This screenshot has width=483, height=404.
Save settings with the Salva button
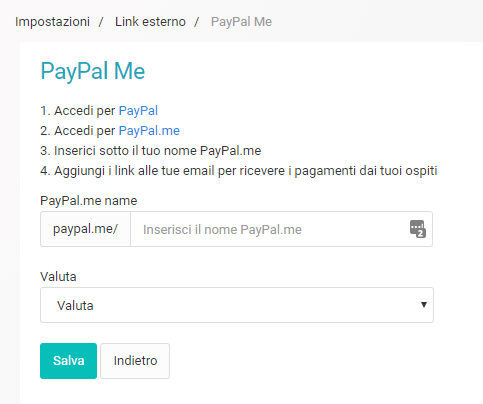point(68,361)
